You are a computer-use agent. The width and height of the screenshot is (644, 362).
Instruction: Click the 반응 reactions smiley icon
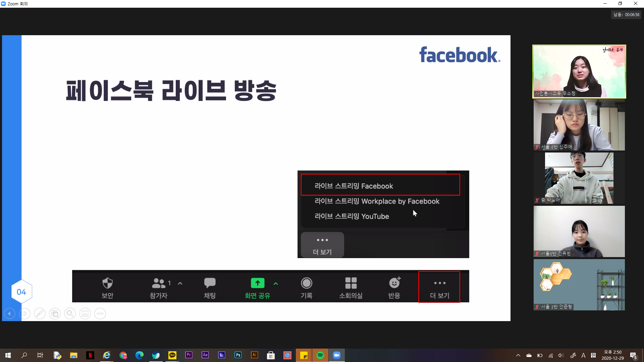click(x=395, y=283)
